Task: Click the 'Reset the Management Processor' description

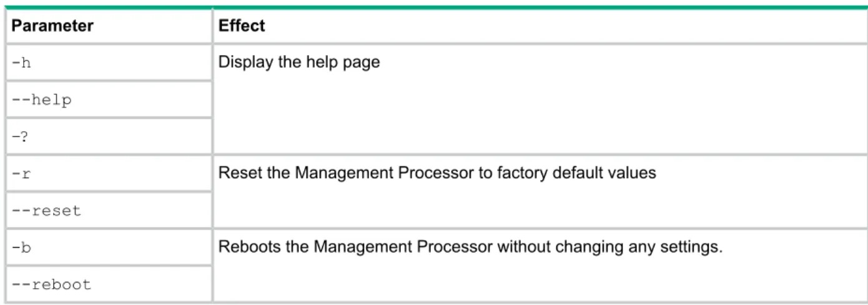Action: pos(437,173)
